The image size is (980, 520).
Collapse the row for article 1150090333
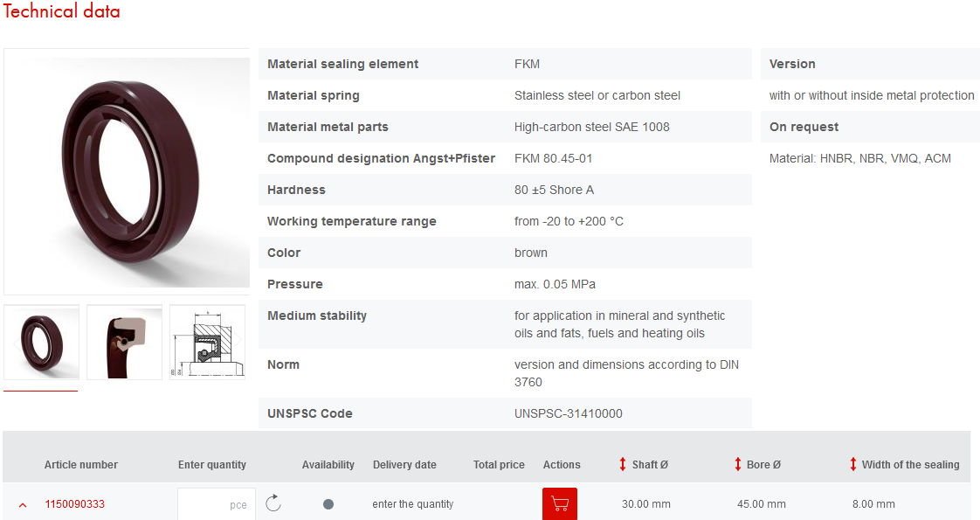(x=23, y=504)
